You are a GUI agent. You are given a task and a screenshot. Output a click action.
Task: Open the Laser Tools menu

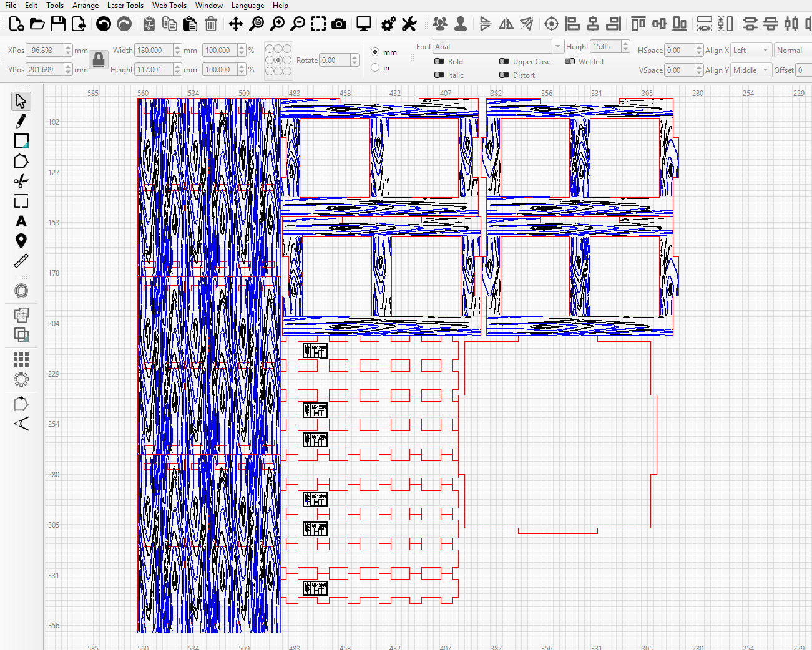[x=125, y=6]
